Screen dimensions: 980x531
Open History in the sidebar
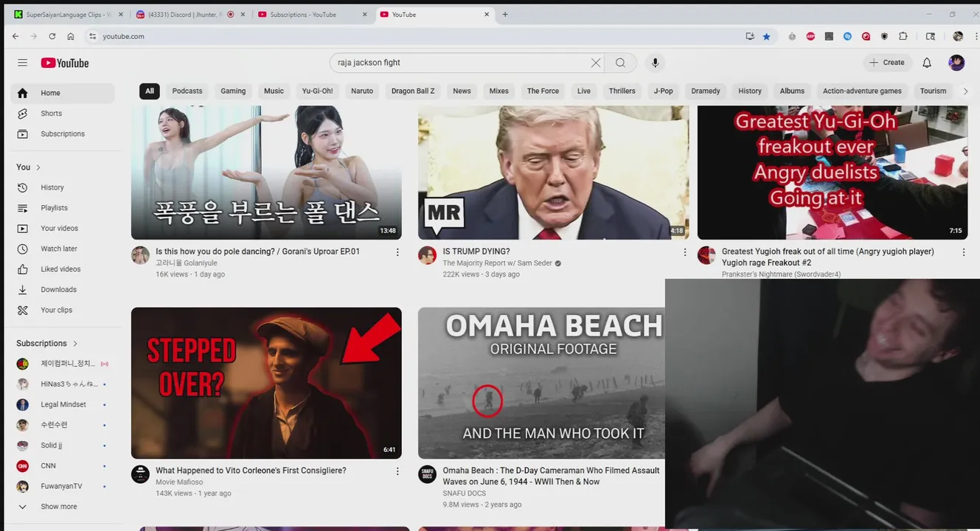pos(63,187)
